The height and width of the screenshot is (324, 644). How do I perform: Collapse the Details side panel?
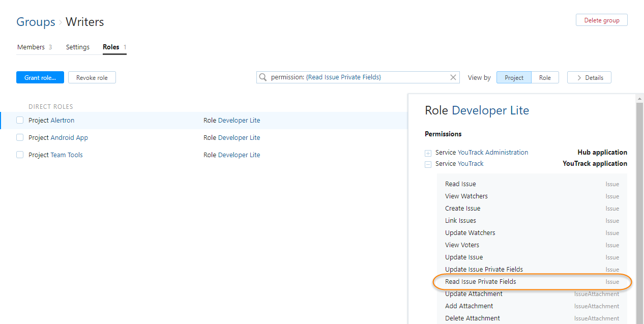point(589,77)
